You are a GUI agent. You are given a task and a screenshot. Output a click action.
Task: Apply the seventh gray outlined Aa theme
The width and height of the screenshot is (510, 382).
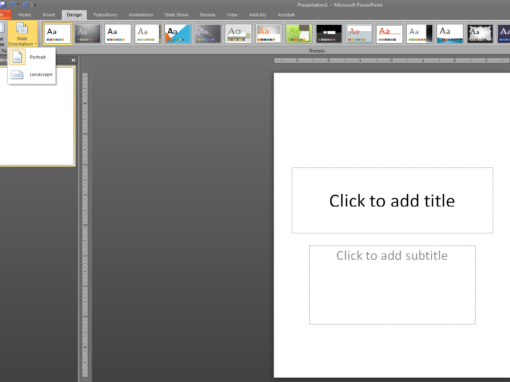(238, 34)
